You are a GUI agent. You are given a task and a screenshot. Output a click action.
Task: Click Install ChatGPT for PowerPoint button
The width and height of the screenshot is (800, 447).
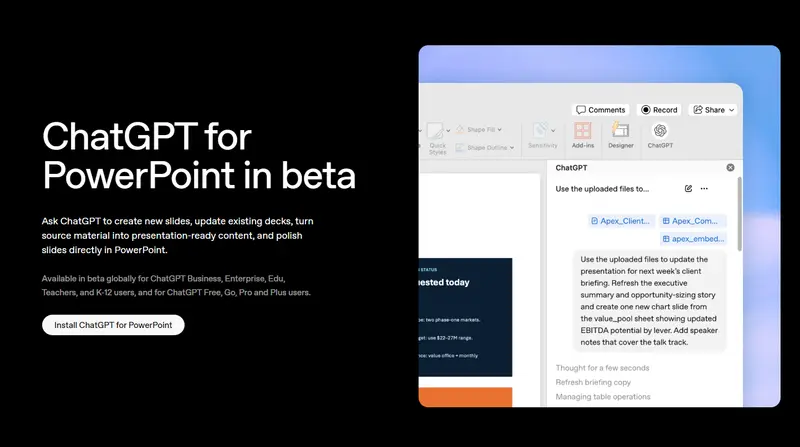[x=113, y=325]
